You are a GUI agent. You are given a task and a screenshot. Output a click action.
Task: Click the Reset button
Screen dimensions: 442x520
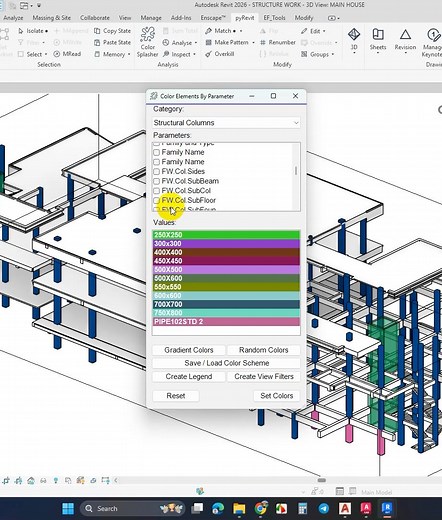(x=176, y=396)
